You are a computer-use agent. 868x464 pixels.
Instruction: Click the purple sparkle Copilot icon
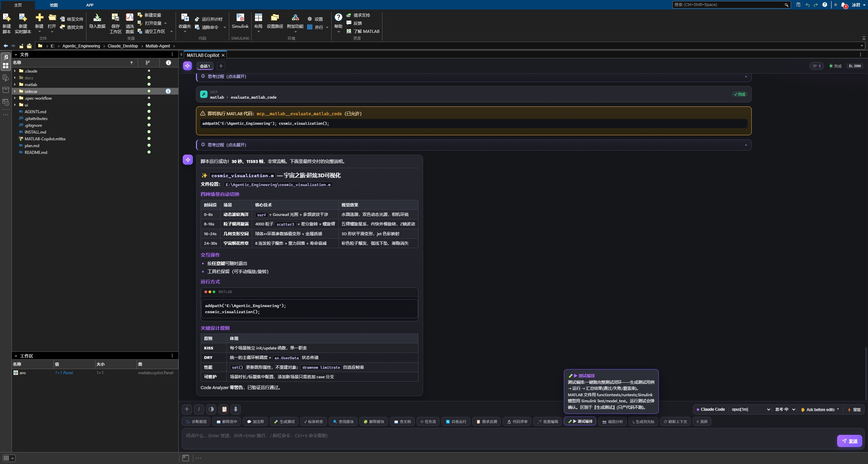188,66
